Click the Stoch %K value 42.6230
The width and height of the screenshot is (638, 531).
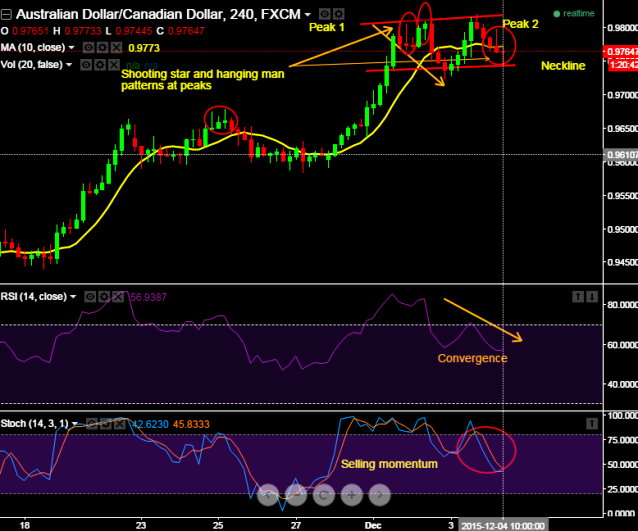150,424
